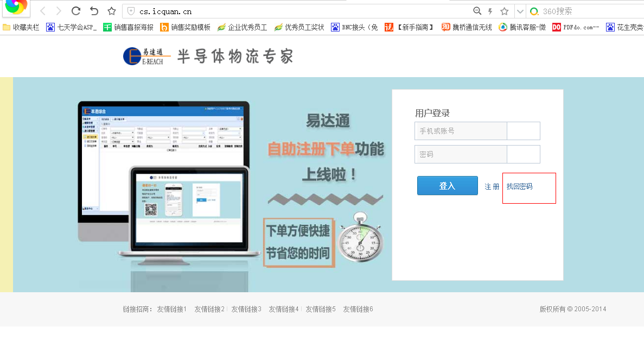The height and width of the screenshot is (346, 644).
Task: Expand the address bar dropdown arrow
Action: [x=520, y=11]
